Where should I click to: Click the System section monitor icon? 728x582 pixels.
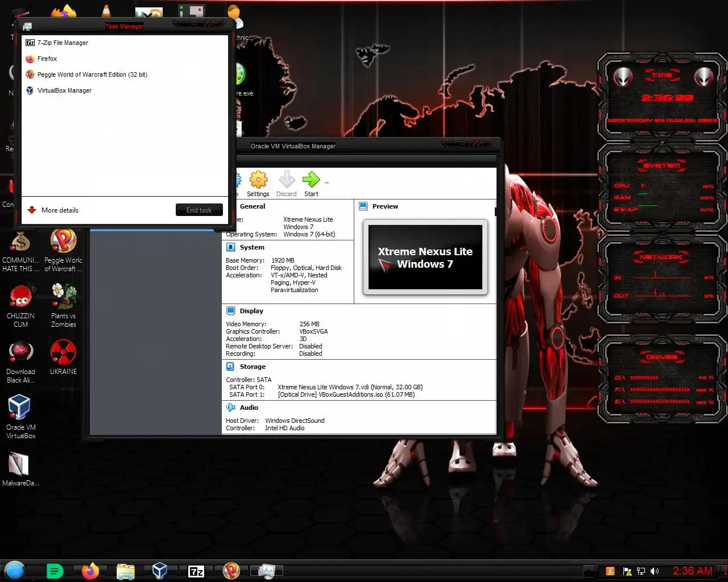click(230, 247)
